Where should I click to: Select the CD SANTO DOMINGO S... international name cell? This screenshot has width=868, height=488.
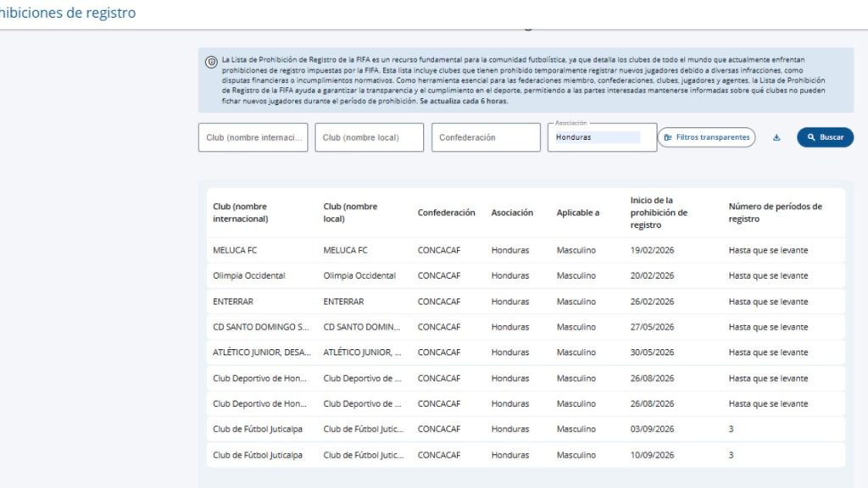(261, 327)
